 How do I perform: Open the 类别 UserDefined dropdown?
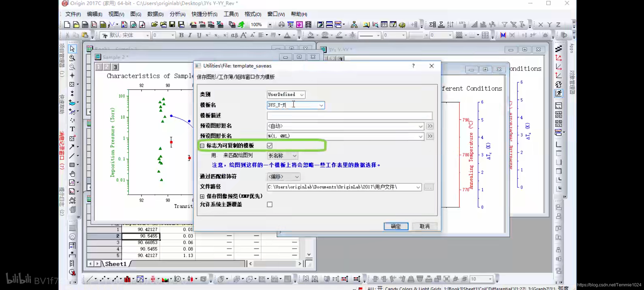click(x=302, y=95)
